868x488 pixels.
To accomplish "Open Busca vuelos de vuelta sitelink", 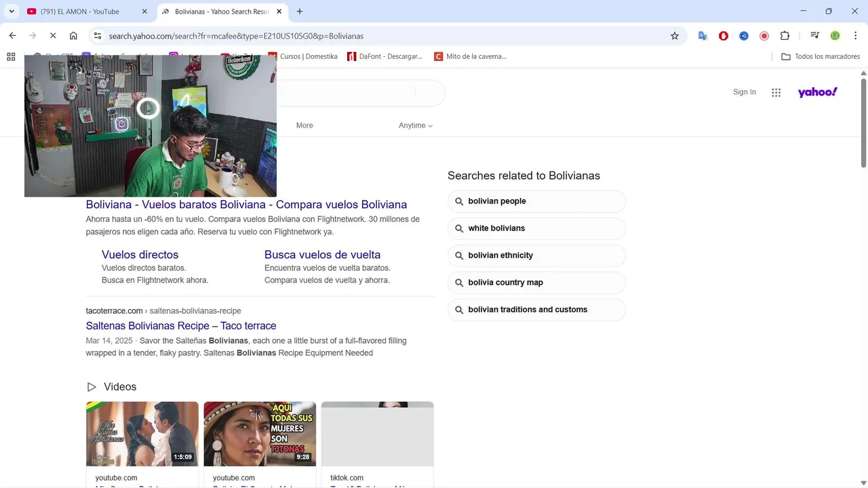I will pyautogui.click(x=322, y=255).
